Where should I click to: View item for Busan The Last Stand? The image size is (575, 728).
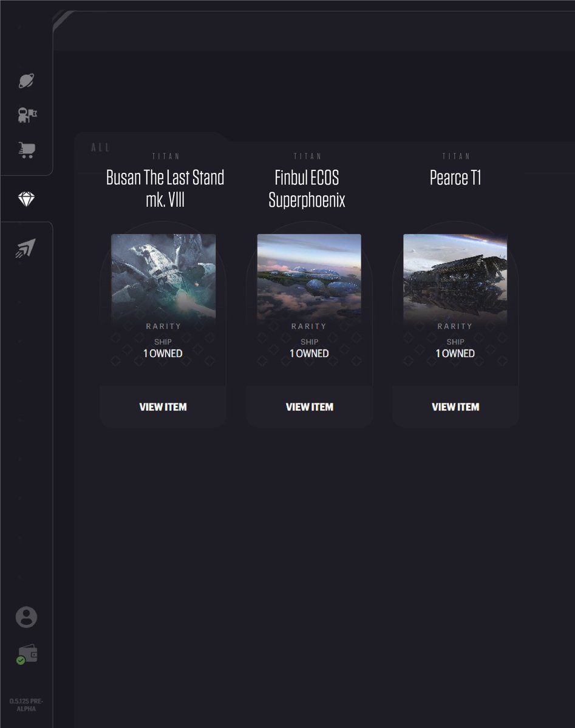point(163,407)
